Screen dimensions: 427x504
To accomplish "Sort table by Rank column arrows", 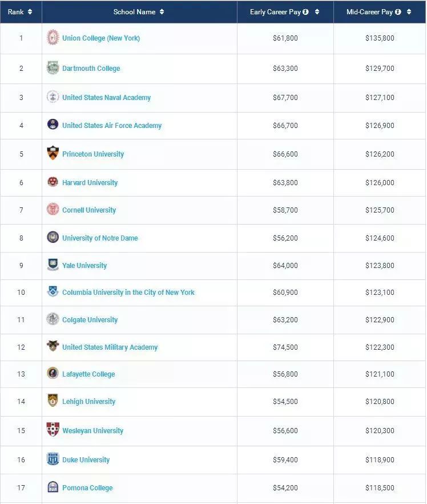I will [30, 12].
